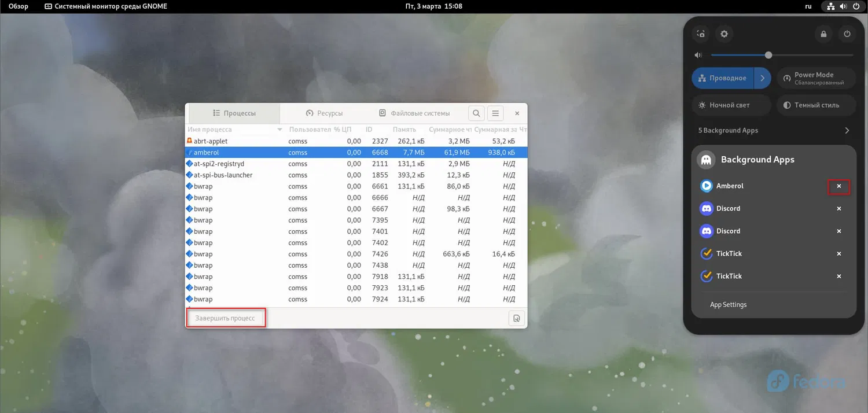Screen dimensions: 868x413
Task: Close the Amberol background app
Action: click(x=839, y=186)
